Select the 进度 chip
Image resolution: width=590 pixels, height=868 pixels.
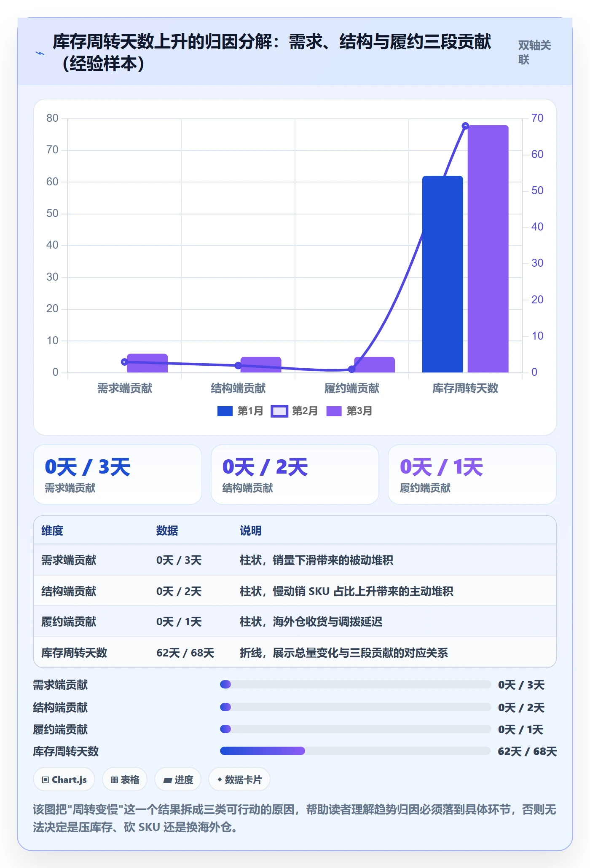178,780
